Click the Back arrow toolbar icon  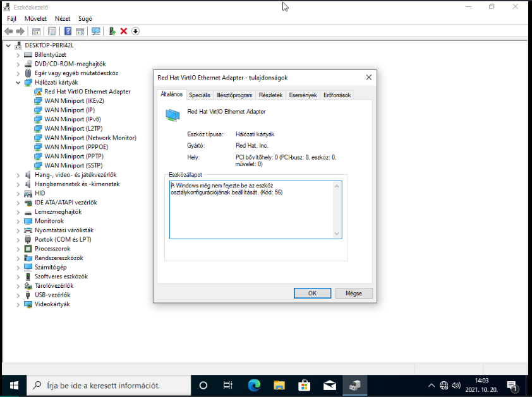[x=8, y=31]
